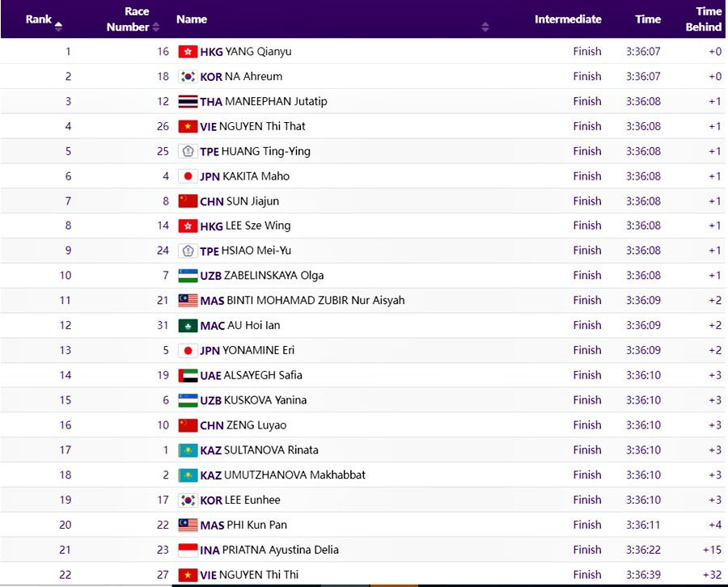Click Malaysia flag next to PHI Kun Pan
The height and width of the screenshot is (587, 728).
(x=188, y=525)
